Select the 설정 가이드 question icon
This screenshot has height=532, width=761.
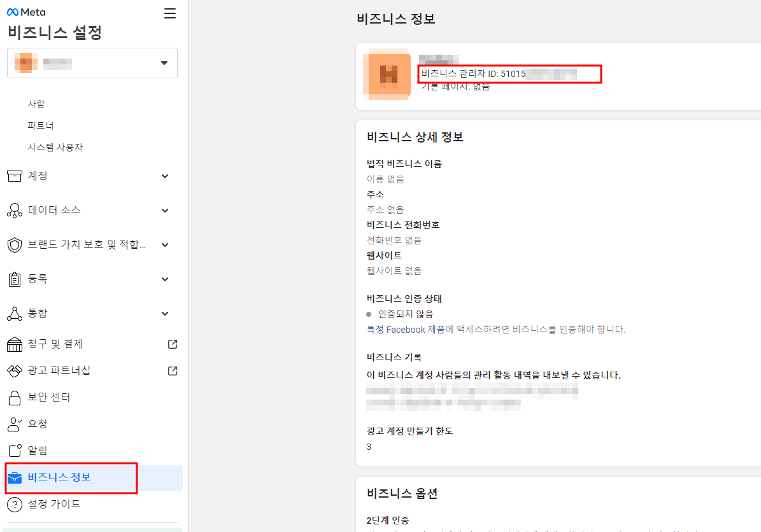click(14, 504)
